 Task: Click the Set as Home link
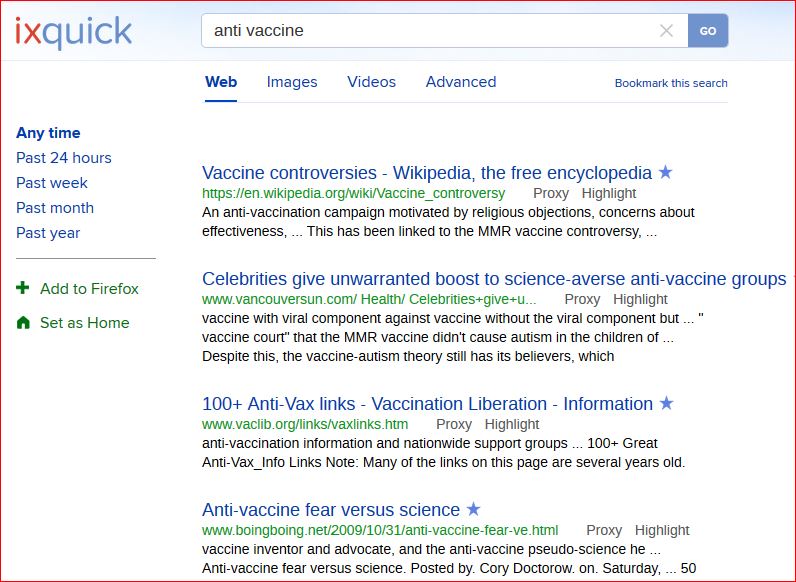click(x=85, y=322)
